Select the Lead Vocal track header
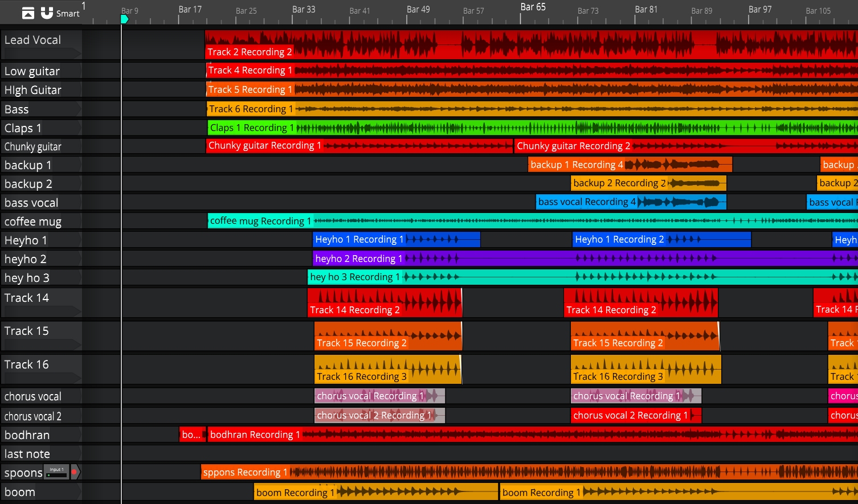The width and height of the screenshot is (858, 504). pyautogui.click(x=41, y=44)
